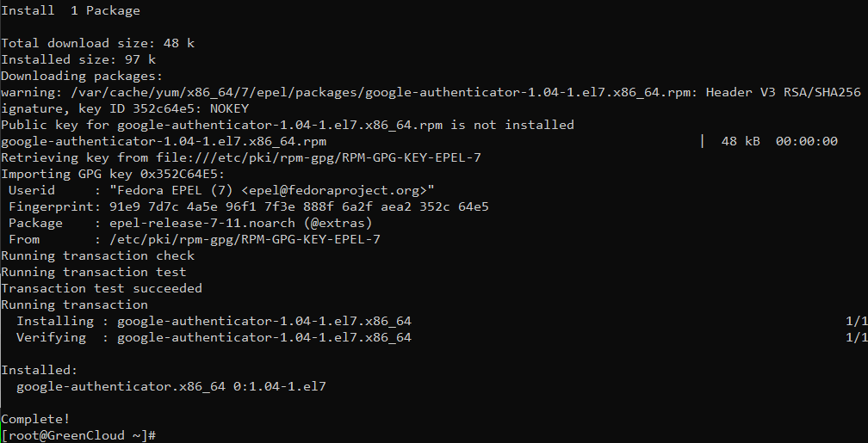Click the "Installed:" heading

(x=40, y=370)
